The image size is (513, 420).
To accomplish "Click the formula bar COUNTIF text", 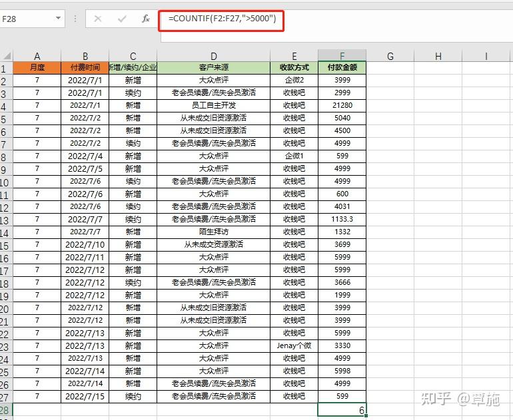I will (222, 18).
